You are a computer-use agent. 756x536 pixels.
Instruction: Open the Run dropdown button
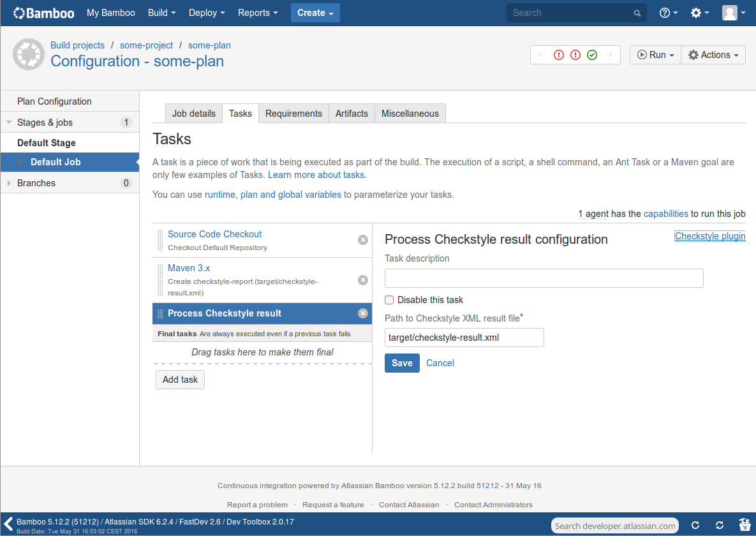coord(655,55)
